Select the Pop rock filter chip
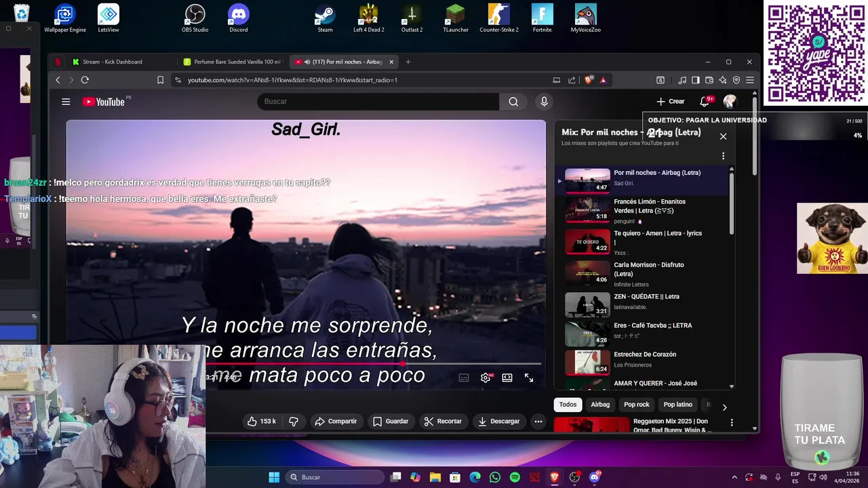The image size is (868, 488). pyautogui.click(x=637, y=405)
